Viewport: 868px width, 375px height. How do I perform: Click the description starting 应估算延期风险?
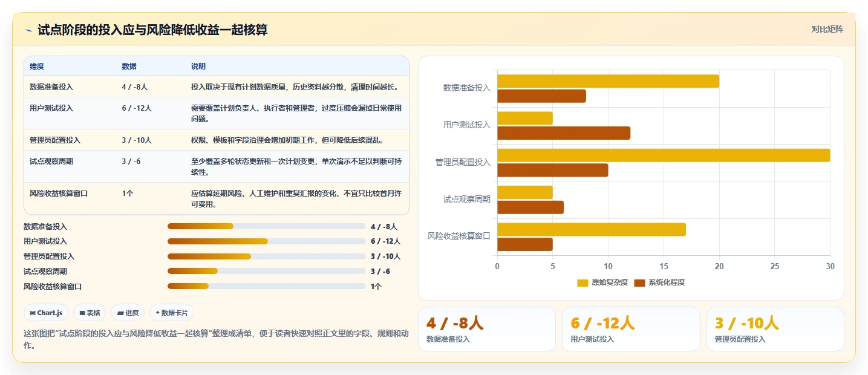click(x=296, y=199)
